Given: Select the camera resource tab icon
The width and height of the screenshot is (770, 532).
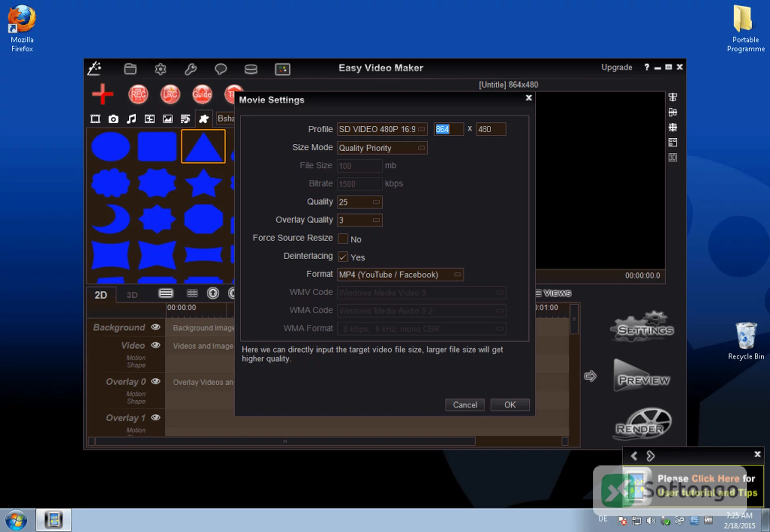Looking at the screenshot, I should point(113,119).
